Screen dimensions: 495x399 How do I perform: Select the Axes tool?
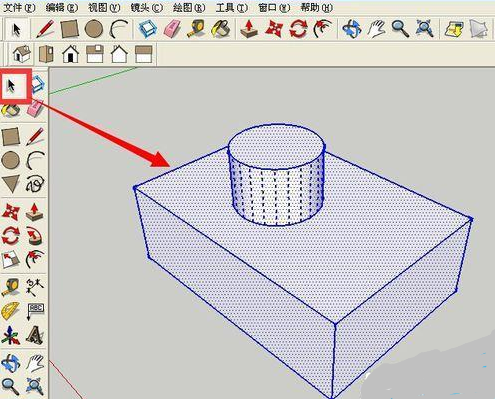click(11, 335)
